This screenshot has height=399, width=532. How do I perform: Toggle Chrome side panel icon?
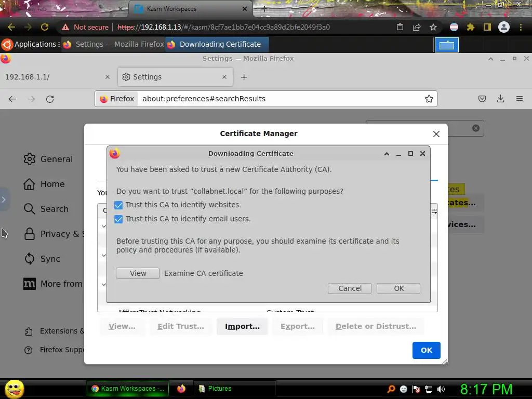[x=487, y=27]
